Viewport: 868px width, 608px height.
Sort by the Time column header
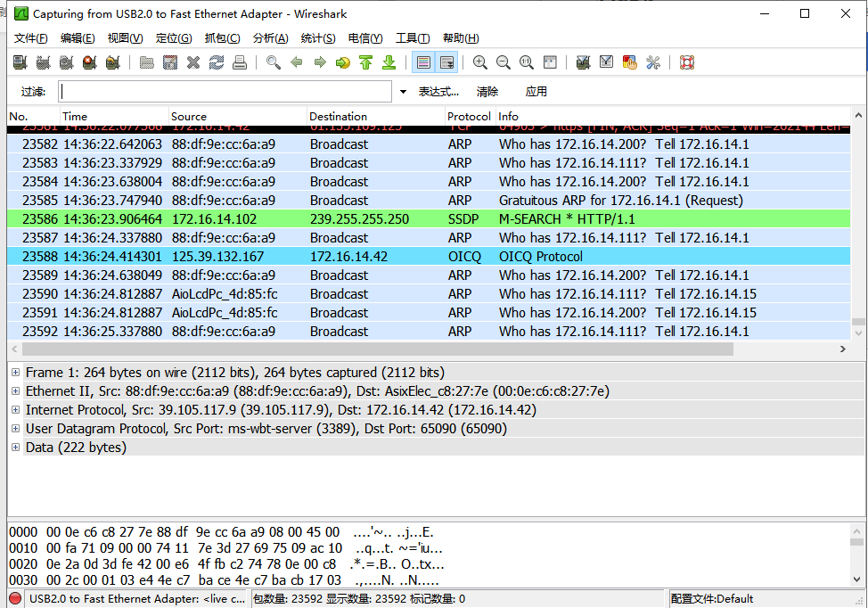pyautogui.click(x=114, y=116)
